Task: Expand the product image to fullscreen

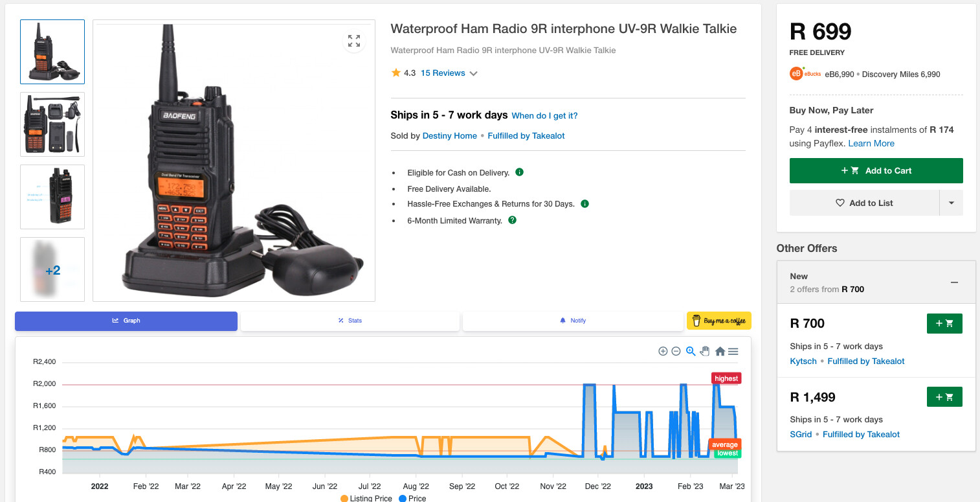Action: [354, 41]
